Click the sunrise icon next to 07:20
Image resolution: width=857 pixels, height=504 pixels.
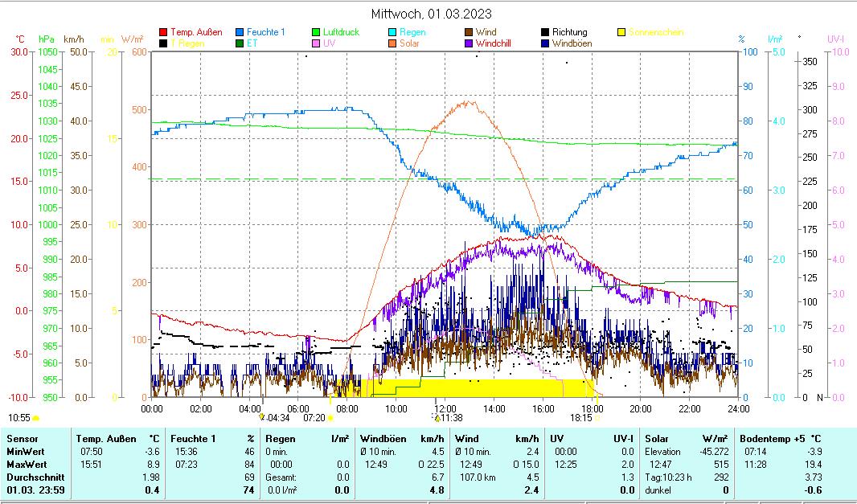(330, 418)
